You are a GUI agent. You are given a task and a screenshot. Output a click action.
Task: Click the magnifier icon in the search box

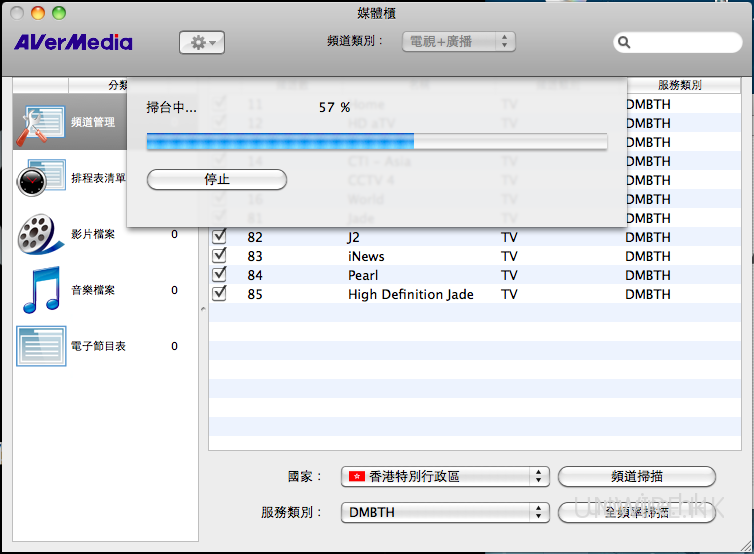(x=625, y=43)
